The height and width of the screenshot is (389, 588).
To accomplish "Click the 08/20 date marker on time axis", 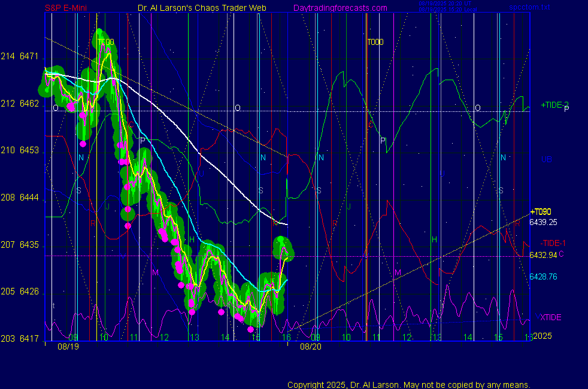I will coord(311,347).
